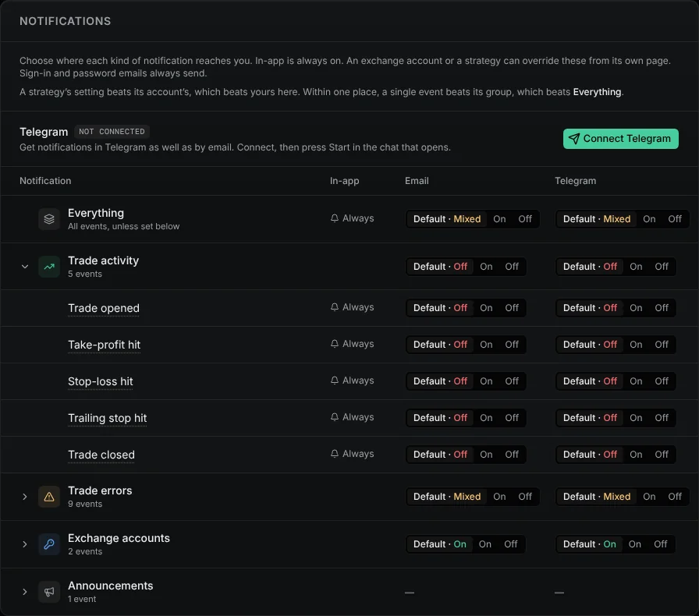699x616 pixels.
Task: Click the bell icon in Everything row
Action: (x=335, y=218)
